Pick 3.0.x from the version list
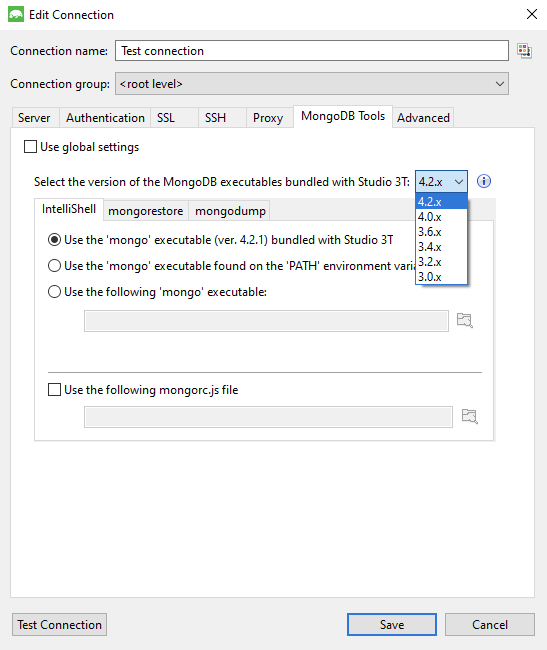 [441, 277]
